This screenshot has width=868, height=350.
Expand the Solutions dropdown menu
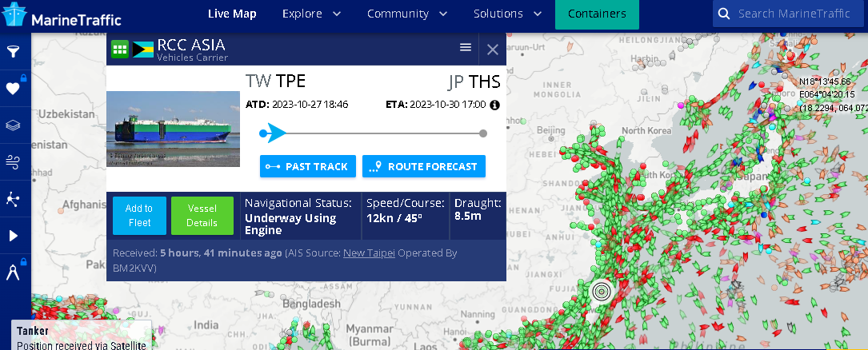(508, 14)
